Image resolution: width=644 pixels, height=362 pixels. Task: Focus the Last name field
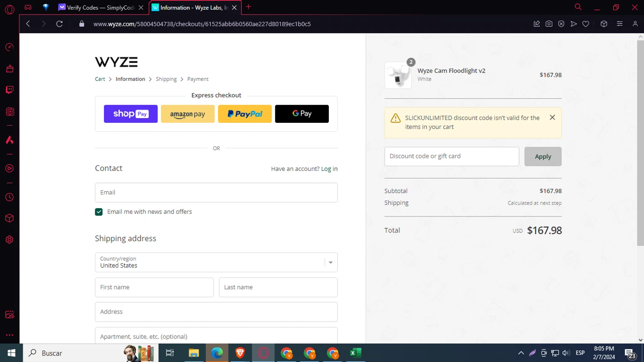click(278, 287)
